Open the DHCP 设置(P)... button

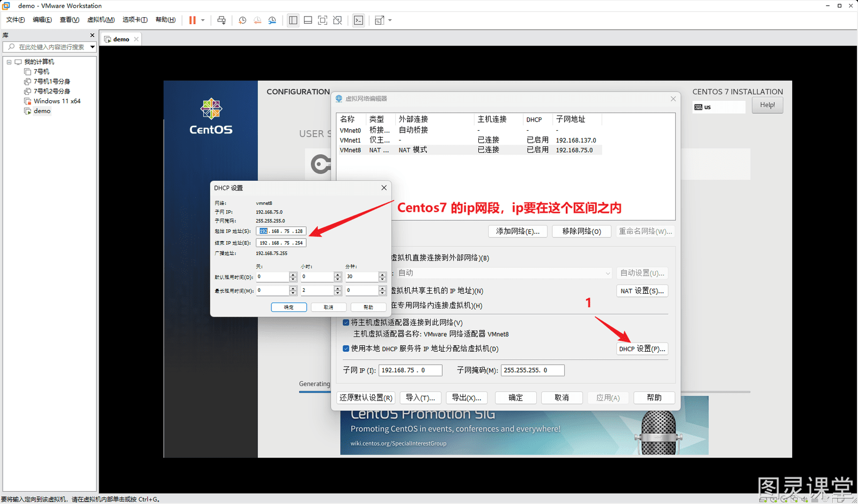(642, 349)
